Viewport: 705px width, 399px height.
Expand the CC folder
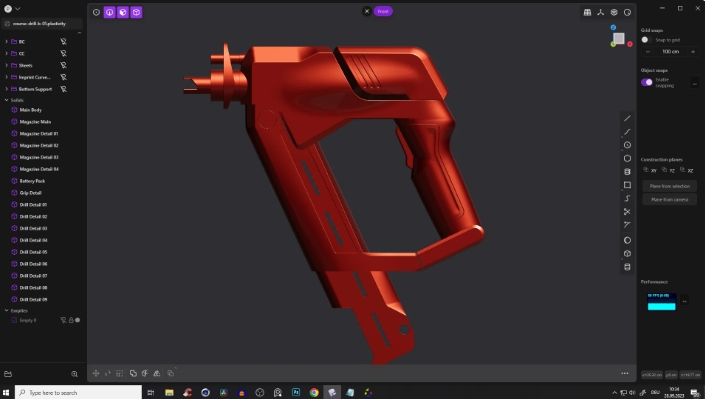point(6,53)
